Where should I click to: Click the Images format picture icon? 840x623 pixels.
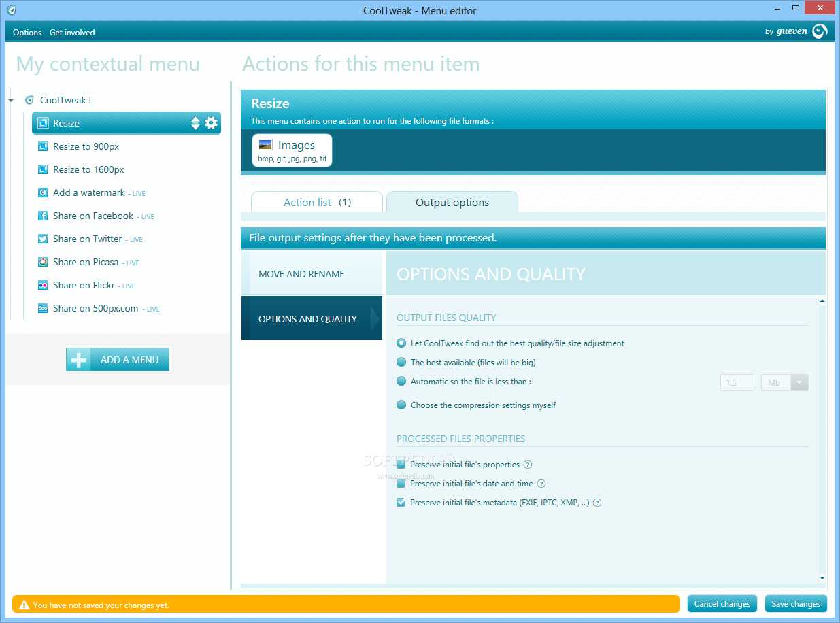pos(265,145)
